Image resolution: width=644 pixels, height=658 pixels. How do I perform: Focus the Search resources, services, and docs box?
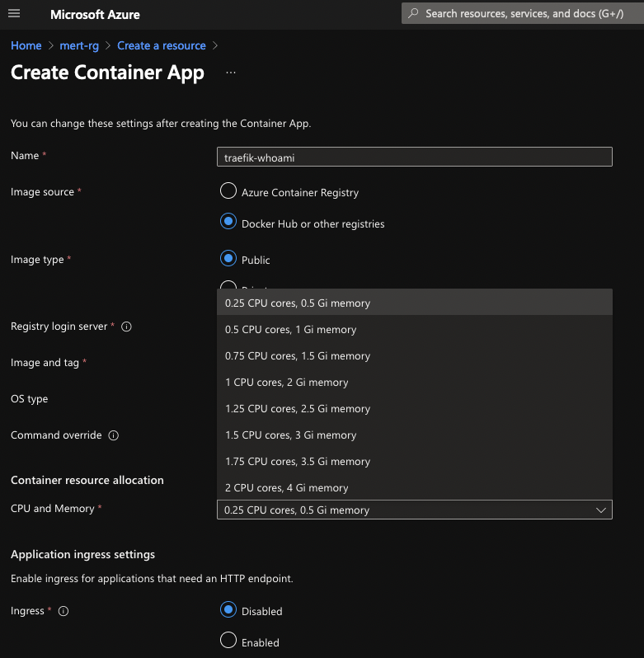tap(524, 13)
